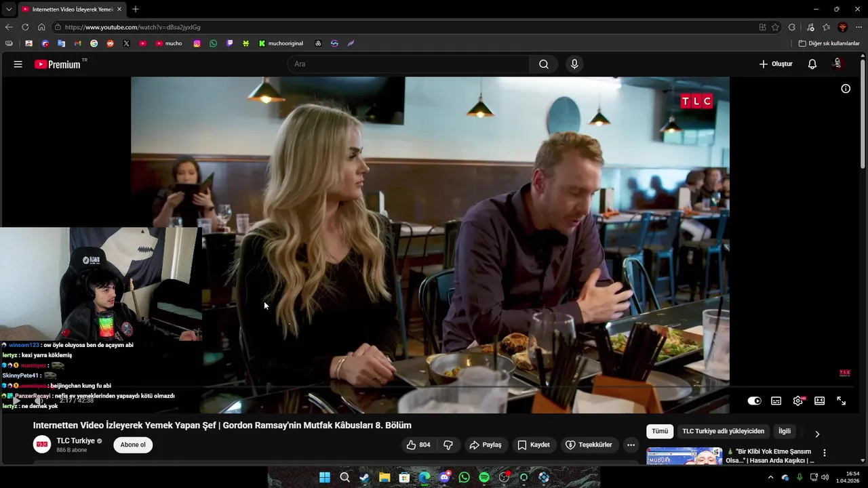The width and height of the screenshot is (868, 488).
Task: Click the search magnifier button
Action: tap(544, 64)
